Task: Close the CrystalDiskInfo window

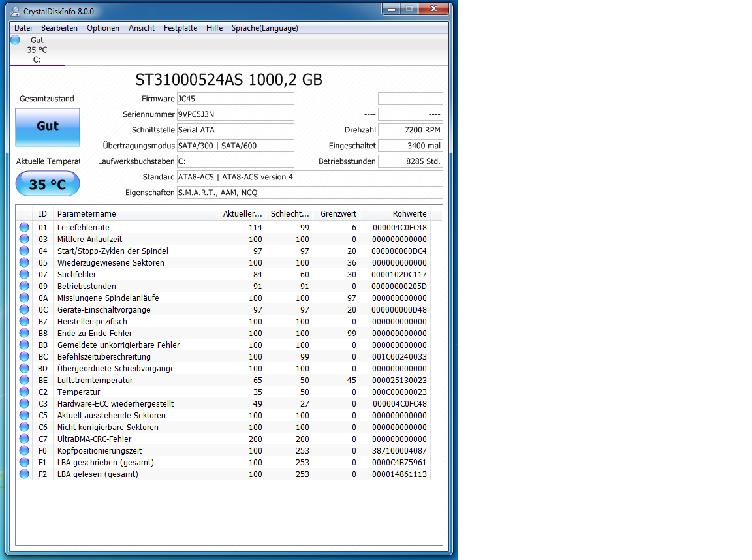Action: pos(433,8)
